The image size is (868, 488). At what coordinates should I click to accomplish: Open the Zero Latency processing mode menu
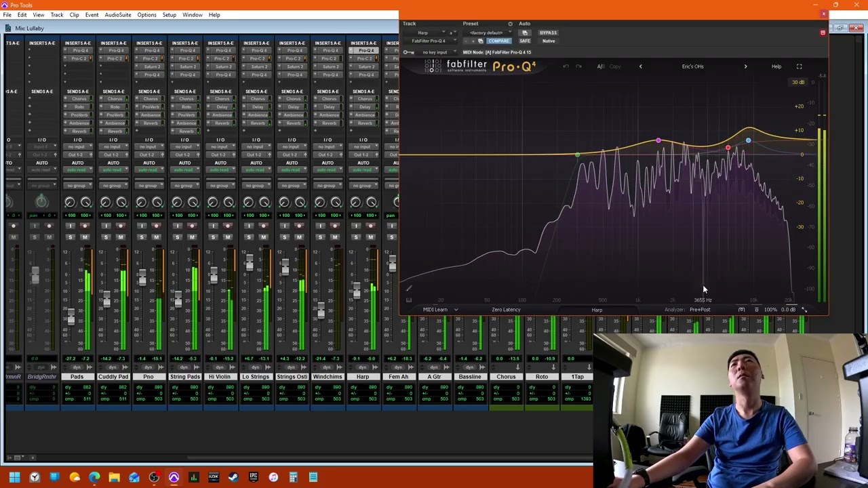[506, 310]
